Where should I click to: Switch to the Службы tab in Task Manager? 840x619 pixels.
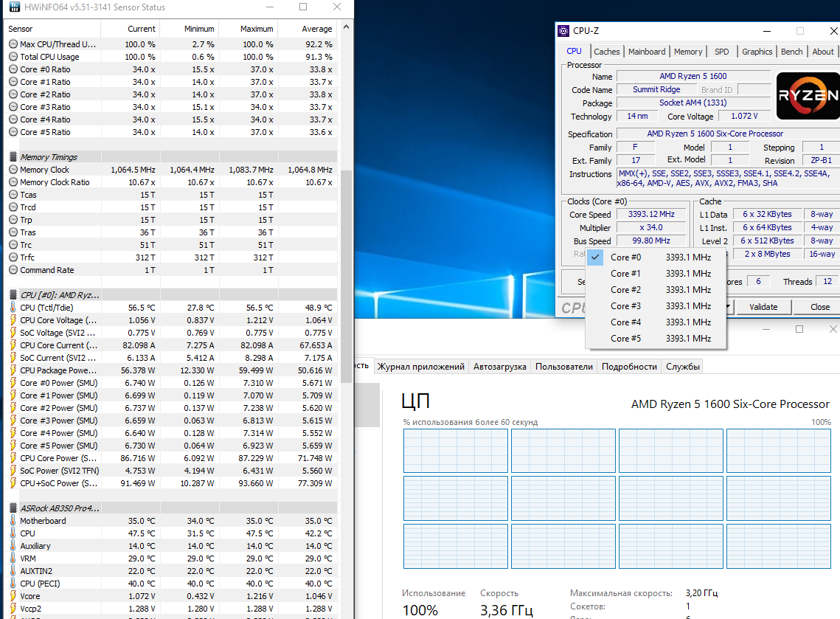tap(682, 367)
